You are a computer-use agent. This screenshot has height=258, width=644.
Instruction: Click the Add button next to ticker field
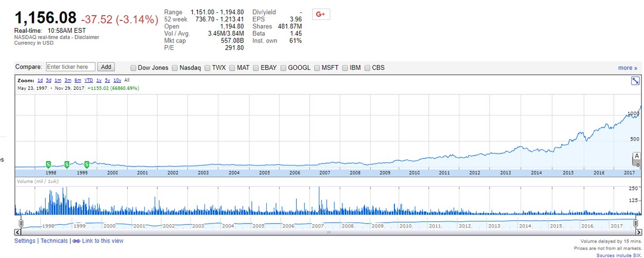point(106,67)
